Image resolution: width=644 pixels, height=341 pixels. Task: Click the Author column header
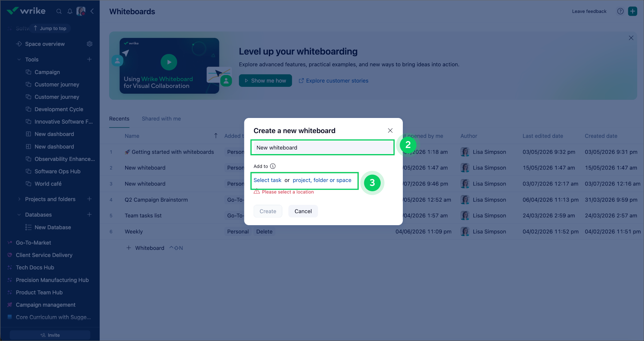469,136
